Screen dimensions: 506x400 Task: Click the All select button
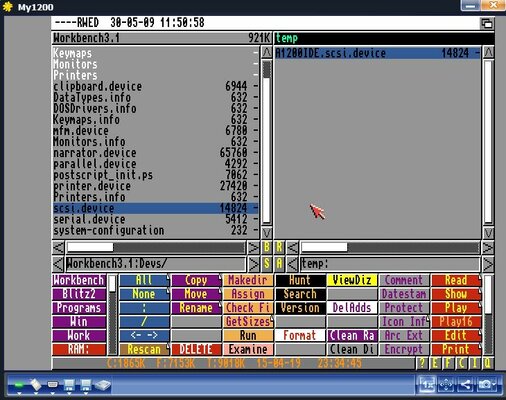pos(144,280)
